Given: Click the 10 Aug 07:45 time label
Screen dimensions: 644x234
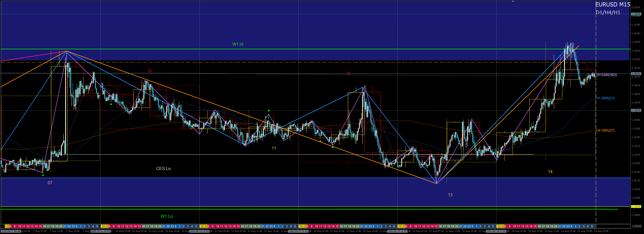Looking at the screenshot, I should [140, 231].
